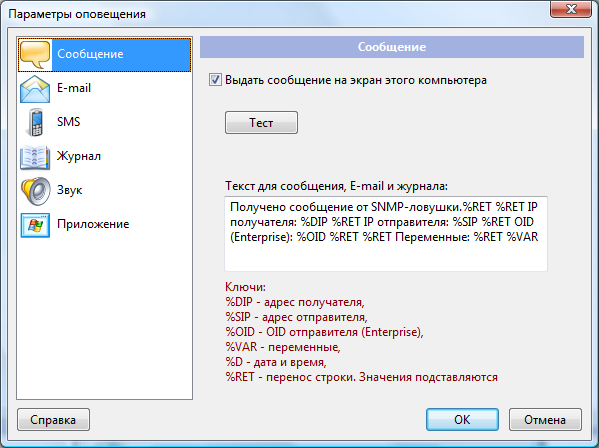The width and height of the screenshot is (599, 448).
Task: Cancel with the Отмена button
Action: tap(545, 420)
